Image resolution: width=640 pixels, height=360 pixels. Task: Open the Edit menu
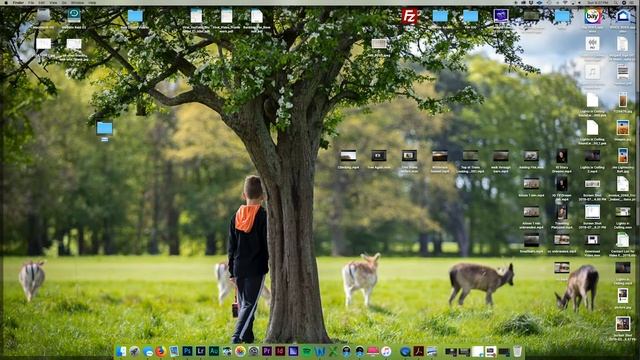tap(42, 2)
